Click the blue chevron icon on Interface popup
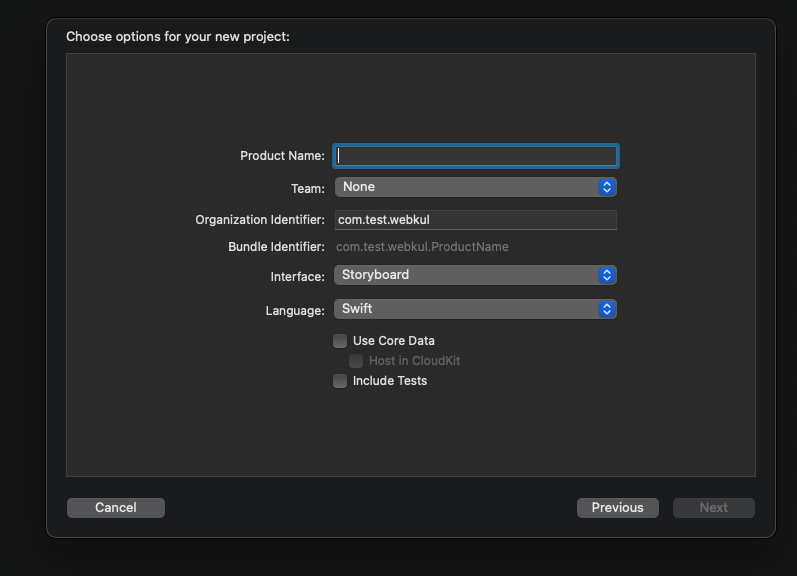This screenshot has width=797, height=576. [607, 275]
